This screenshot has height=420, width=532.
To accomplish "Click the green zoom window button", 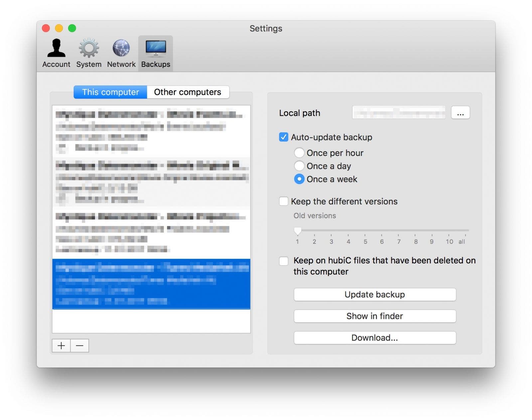I will coord(72,28).
